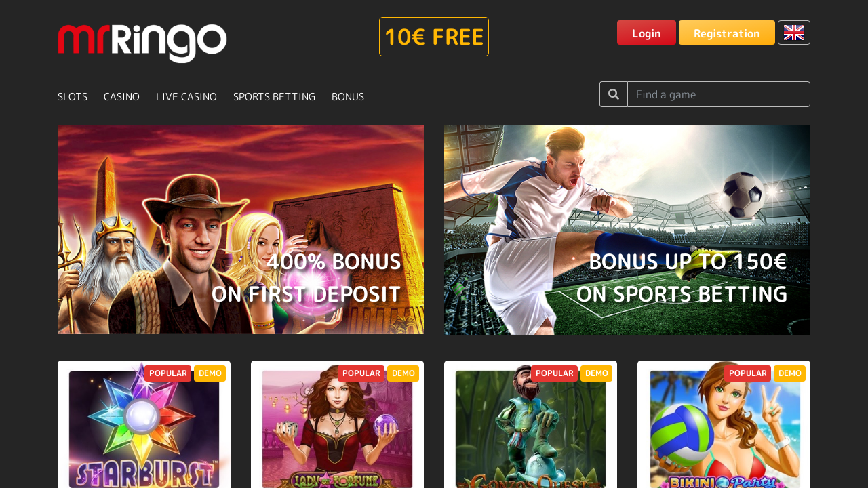Open the Registration form
Image resolution: width=868 pixels, height=488 pixels.
(727, 33)
